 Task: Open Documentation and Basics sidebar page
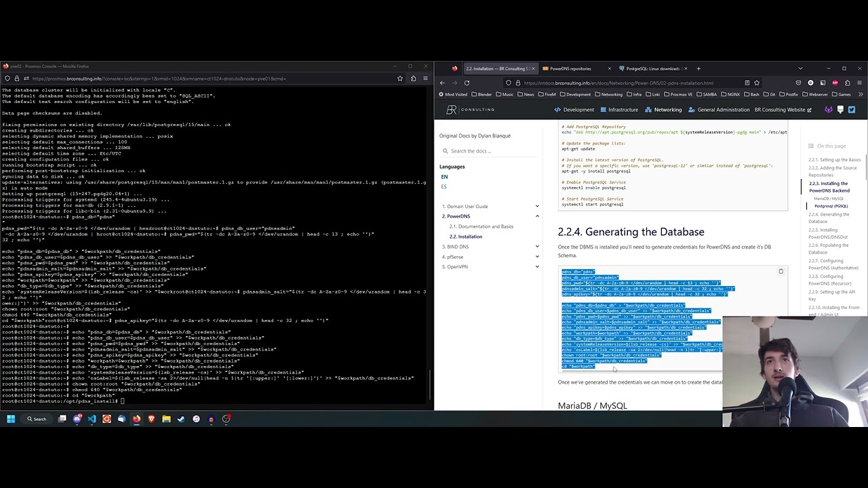pyautogui.click(x=481, y=226)
